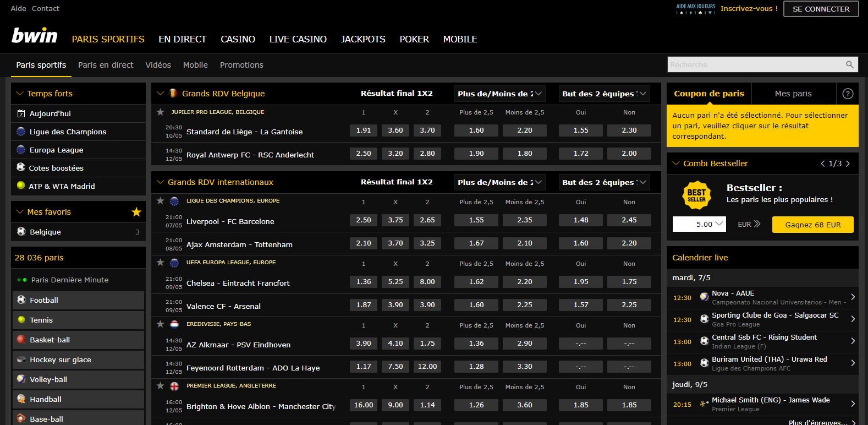868x425 pixels.
Task: Click the Football sport icon
Action: pos(21,300)
